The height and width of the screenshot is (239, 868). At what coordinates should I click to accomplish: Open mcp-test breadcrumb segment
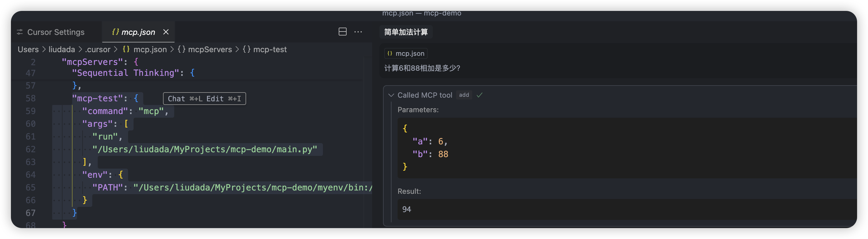pyautogui.click(x=270, y=49)
